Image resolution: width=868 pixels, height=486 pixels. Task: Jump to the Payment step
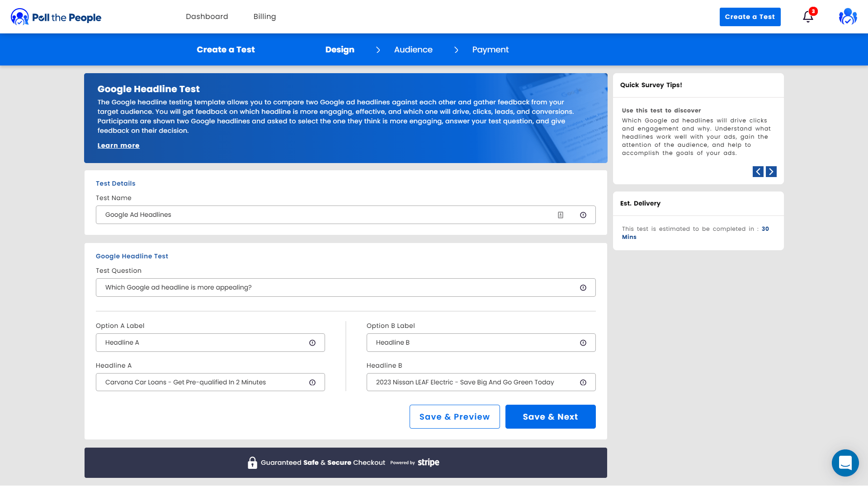tap(491, 50)
